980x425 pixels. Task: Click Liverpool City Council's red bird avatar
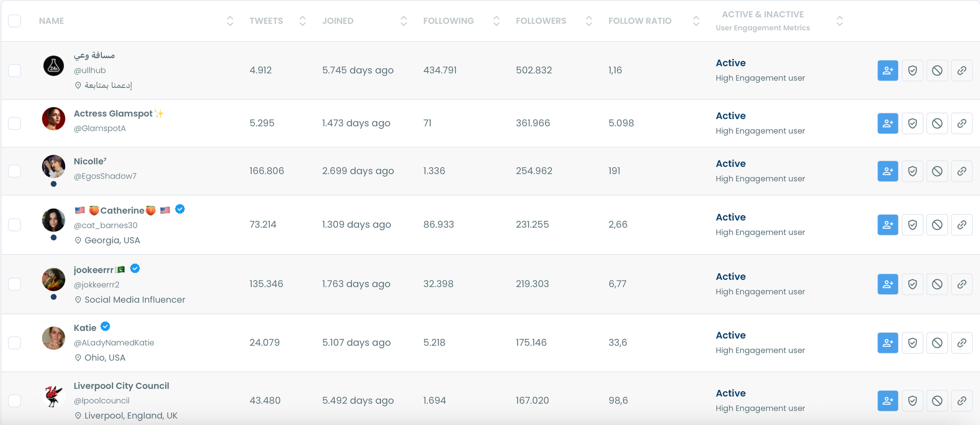(53, 396)
